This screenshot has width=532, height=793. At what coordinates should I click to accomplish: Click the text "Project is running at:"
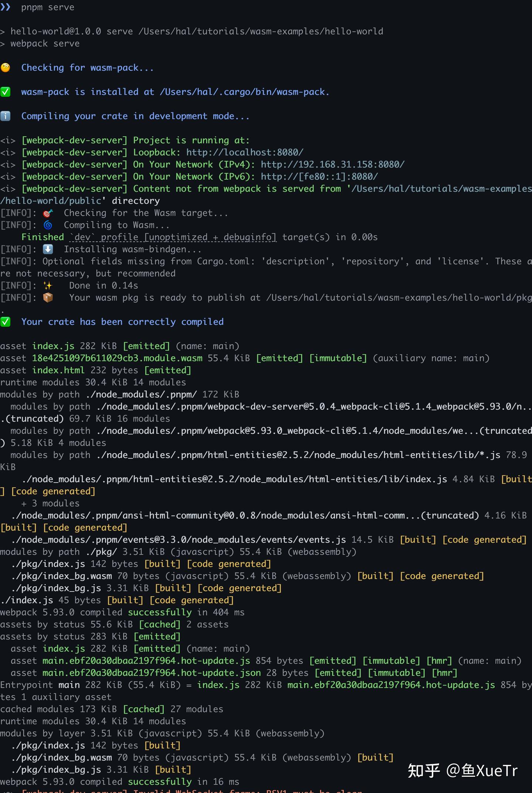tap(191, 140)
